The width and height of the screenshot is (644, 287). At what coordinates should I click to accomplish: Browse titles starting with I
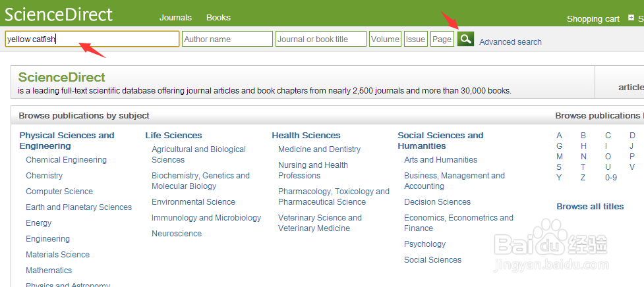pos(606,146)
